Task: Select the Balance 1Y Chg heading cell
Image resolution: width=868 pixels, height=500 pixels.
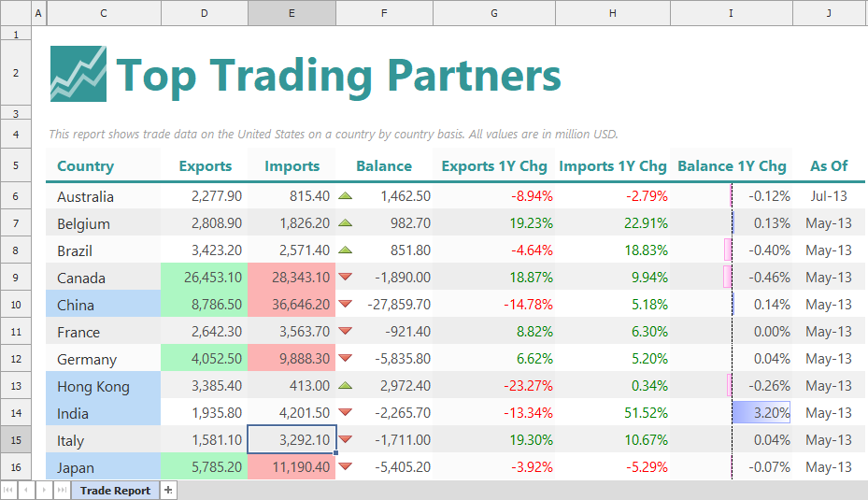Action: (731, 166)
